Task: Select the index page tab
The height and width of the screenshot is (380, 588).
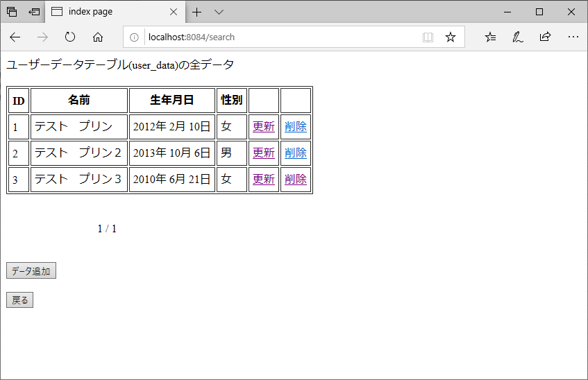Action: tap(104, 12)
